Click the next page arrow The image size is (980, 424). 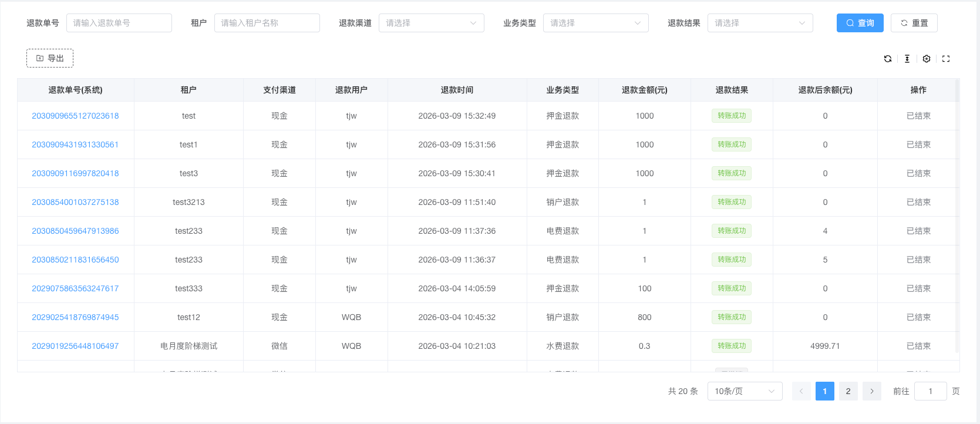pyautogui.click(x=872, y=391)
